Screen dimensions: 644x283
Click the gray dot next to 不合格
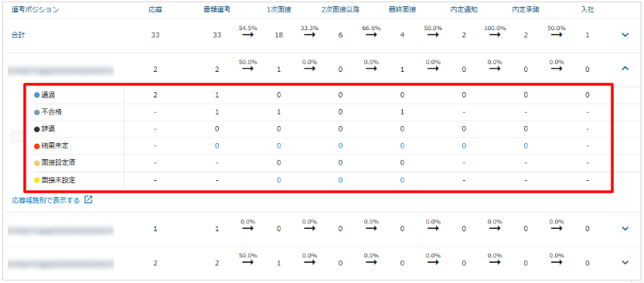[36, 112]
